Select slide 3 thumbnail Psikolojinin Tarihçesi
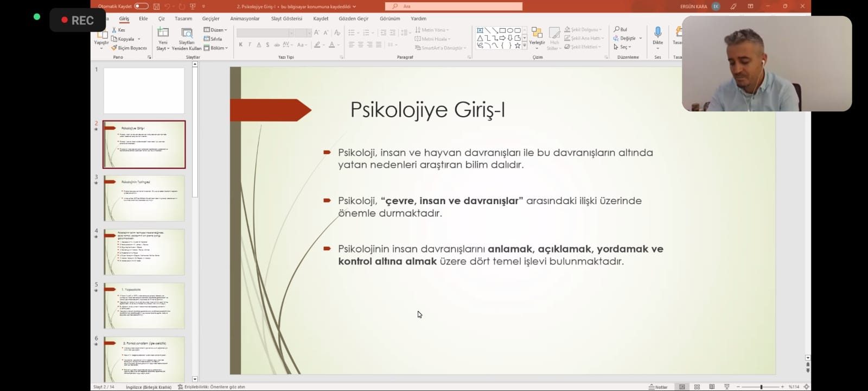The height and width of the screenshot is (391, 868). click(x=144, y=198)
